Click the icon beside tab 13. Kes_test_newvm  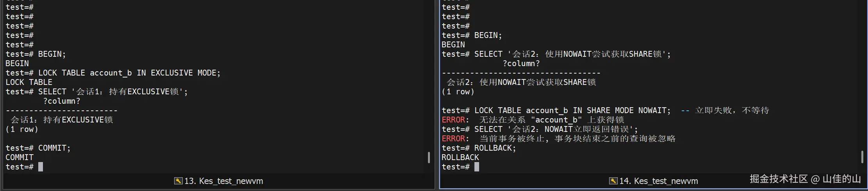click(178, 181)
